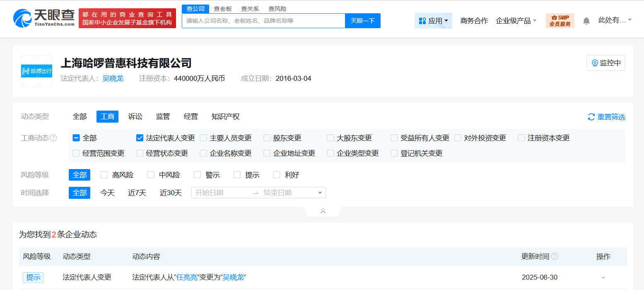
Task: Click the 重置筛选 refresh icon
Action: [591, 117]
